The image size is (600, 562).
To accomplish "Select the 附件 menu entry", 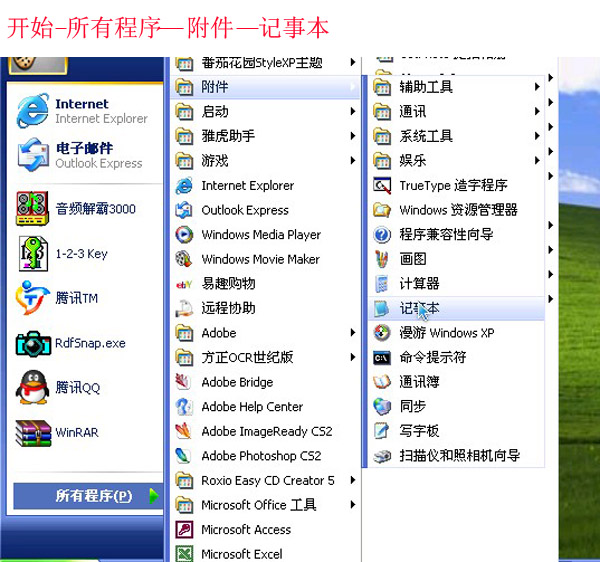I will (265, 87).
